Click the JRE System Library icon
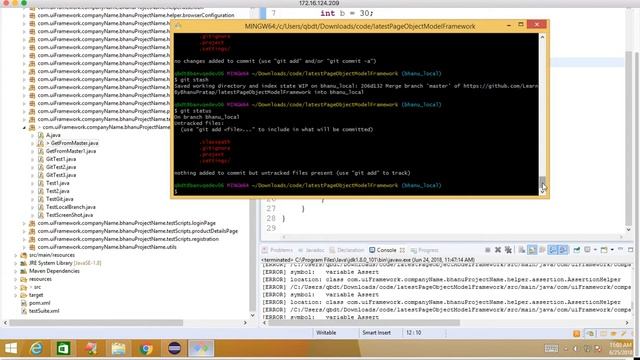Screen dimensions: 640x360 24,263
